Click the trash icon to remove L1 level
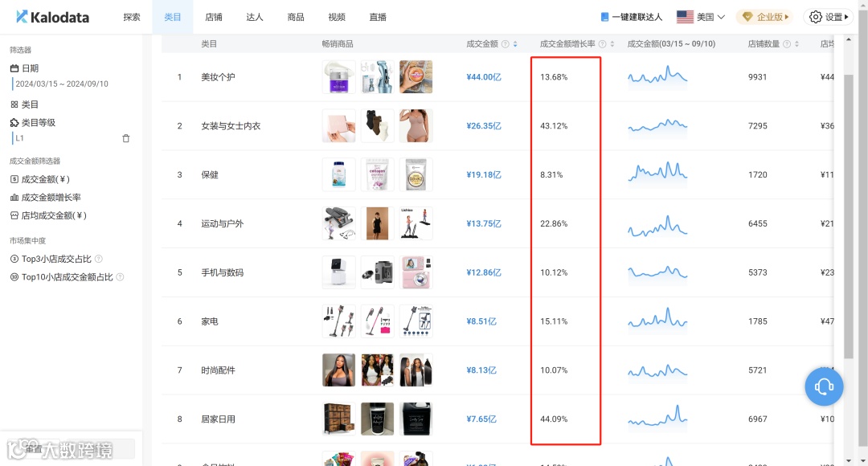The width and height of the screenshot is (868, 466). [x=125, y=137]
